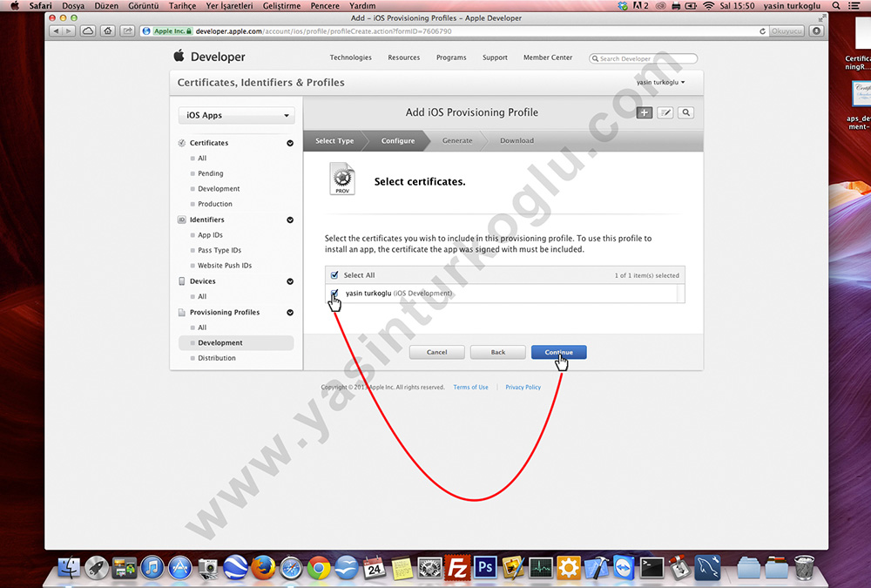Screen dimensions: 871x588
Task: Launch iTunes from the Dock
Action: click(x=152, y=568)
